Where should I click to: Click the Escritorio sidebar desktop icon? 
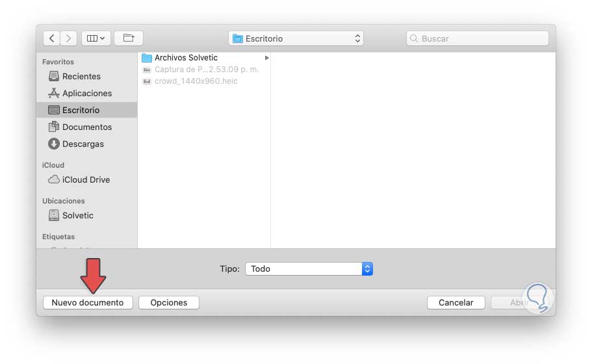click(x=54, y=110)
